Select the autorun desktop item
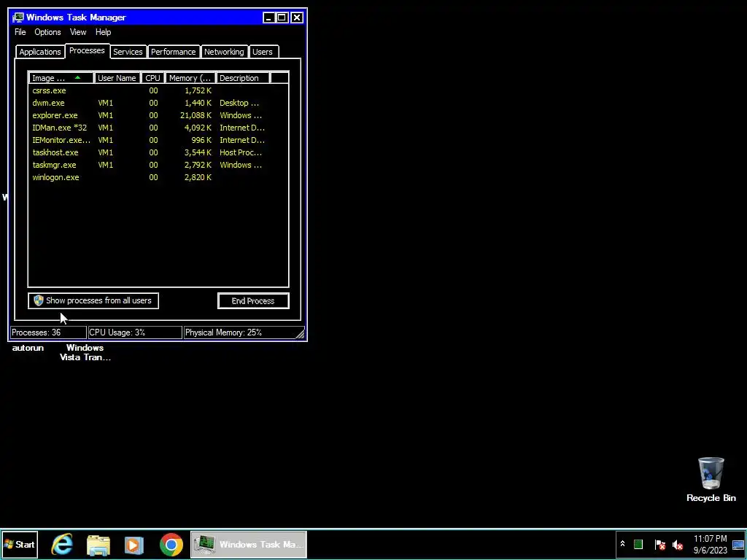The width and height of the screenshot is (747, 560). [x=28, y=348]
